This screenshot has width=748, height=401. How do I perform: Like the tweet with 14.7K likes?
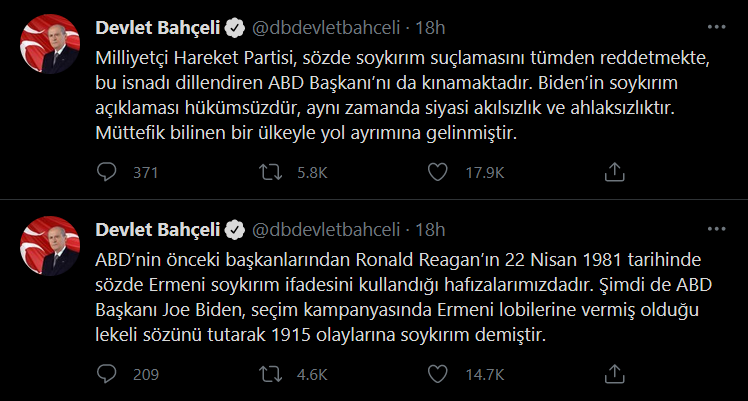pyautogui.click(x=436, y=375)
